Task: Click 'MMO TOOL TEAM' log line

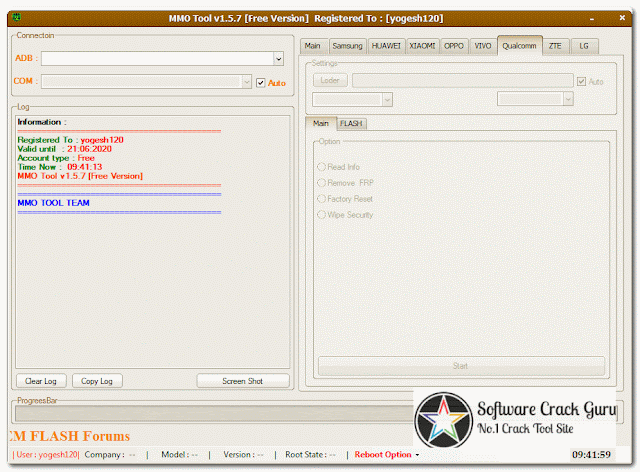Action: pos(53,203)
